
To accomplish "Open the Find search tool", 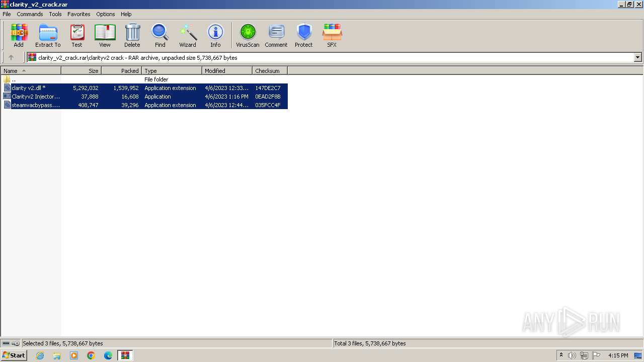I will pos(160,35).
